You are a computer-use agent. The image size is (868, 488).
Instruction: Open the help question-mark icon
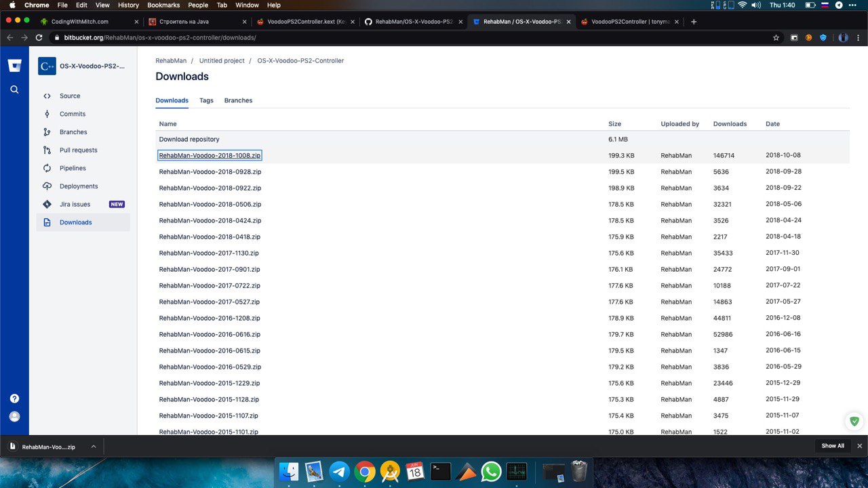[14, 399]
